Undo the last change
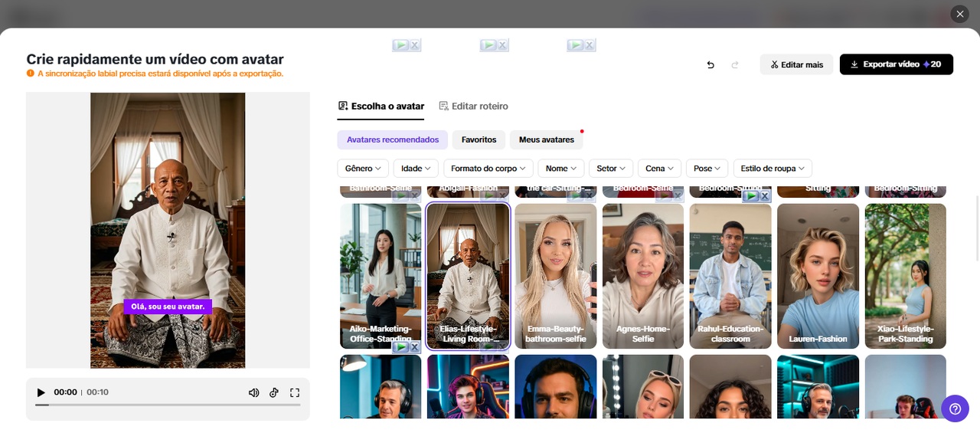This screenshot has height=433, width=980. 710,65
